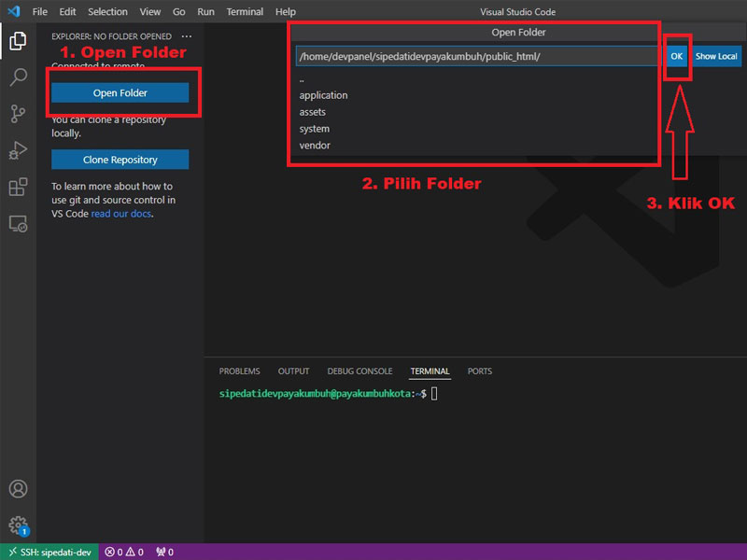The image size is (747, 560).
Task: Switch to the TERMINAL panel tab
Action: (430, 371)
